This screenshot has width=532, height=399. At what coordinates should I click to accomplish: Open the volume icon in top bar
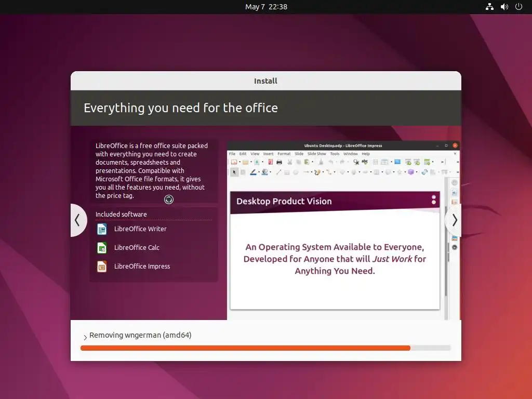coord(504,7)
